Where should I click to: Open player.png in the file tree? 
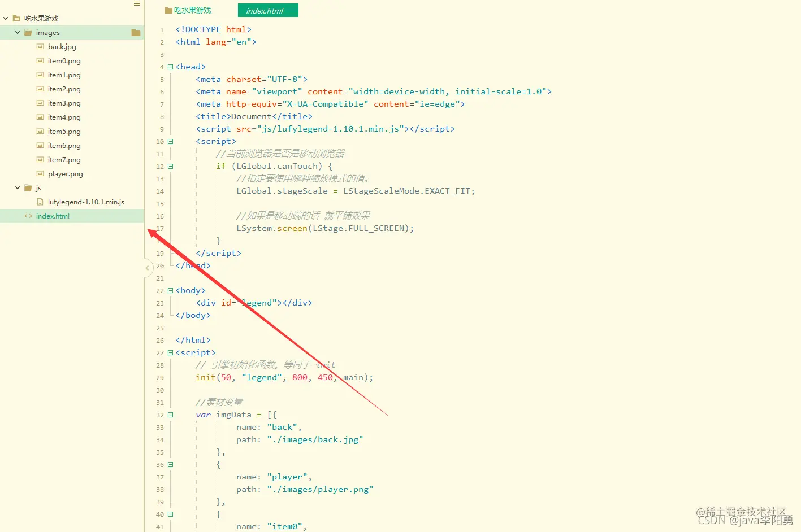(66, 174)
